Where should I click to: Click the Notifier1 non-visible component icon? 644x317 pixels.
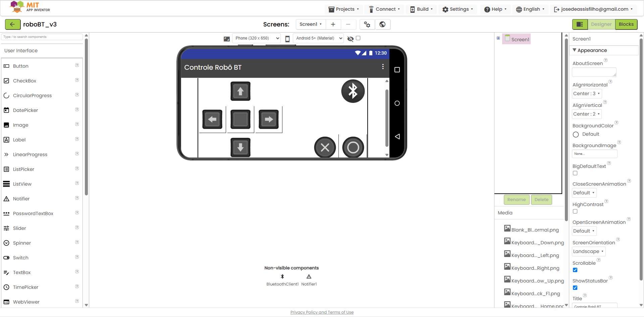309,277
